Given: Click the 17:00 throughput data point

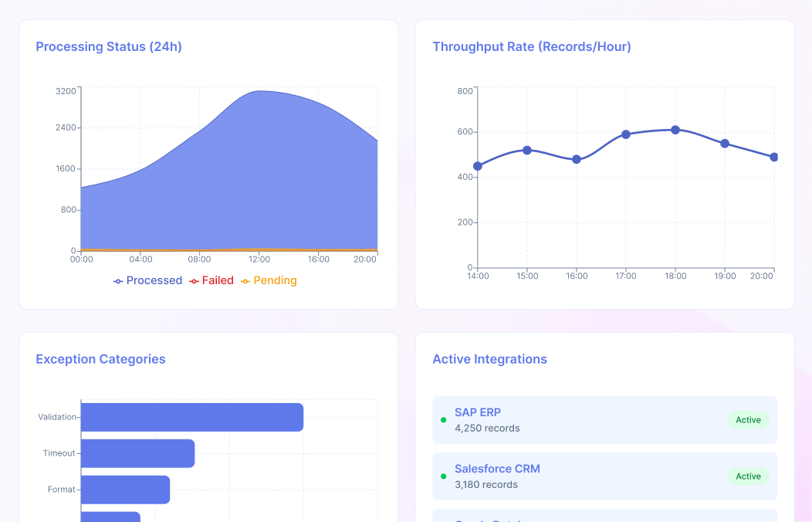Looking at the screenshot, I should (625, 134).
